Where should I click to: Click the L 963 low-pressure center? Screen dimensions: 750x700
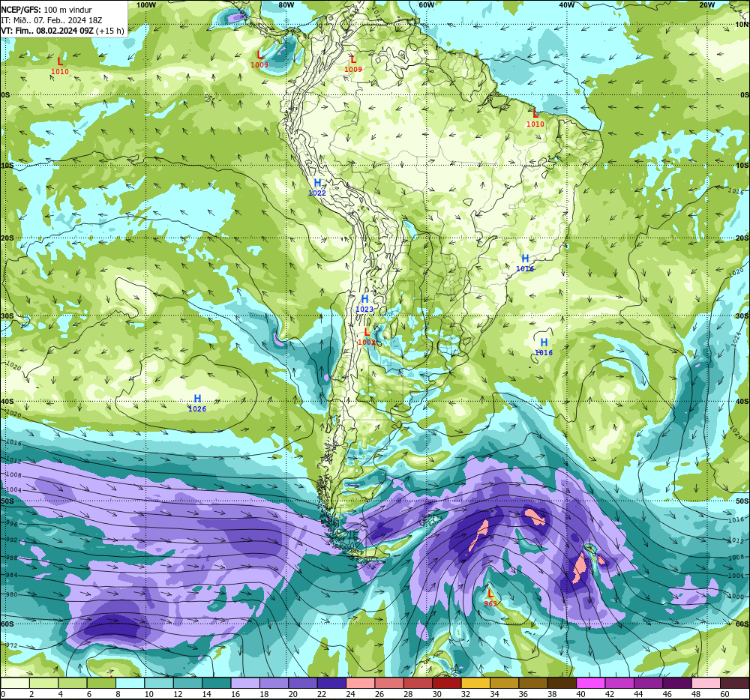(x=490, y=598)
